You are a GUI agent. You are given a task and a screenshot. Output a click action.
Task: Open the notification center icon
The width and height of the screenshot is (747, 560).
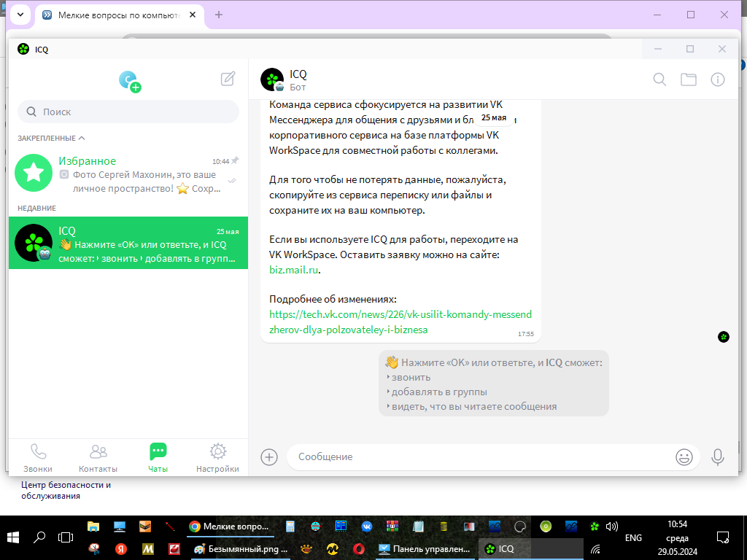click(x=723, y=537)
